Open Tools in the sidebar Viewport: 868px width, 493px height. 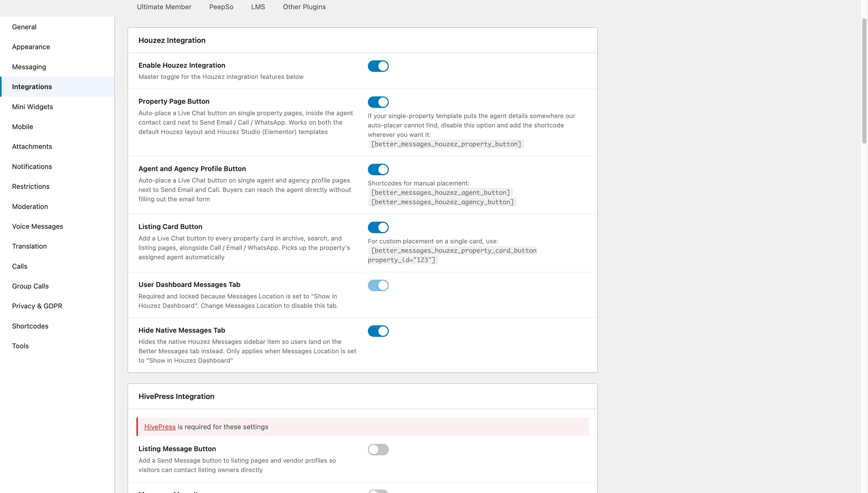point(57,346)
